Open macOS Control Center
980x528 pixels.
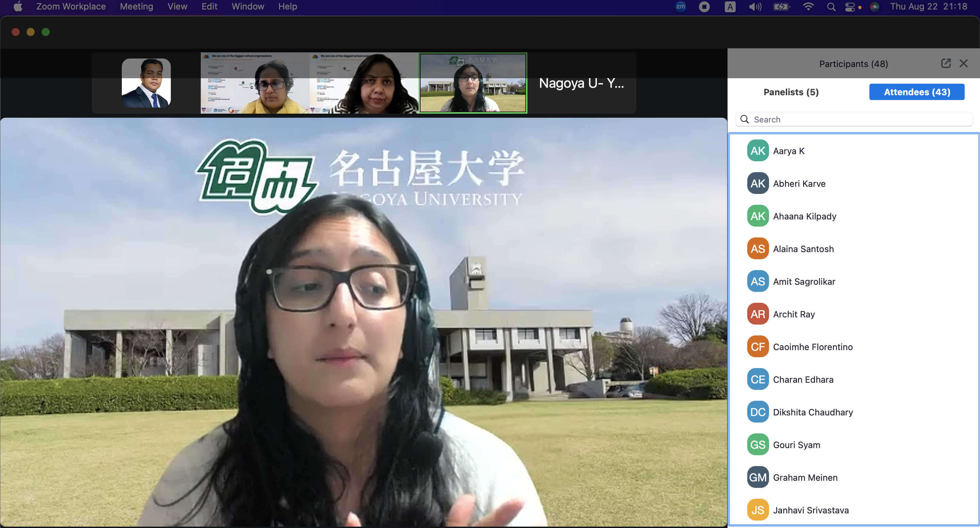click(850, 7)
